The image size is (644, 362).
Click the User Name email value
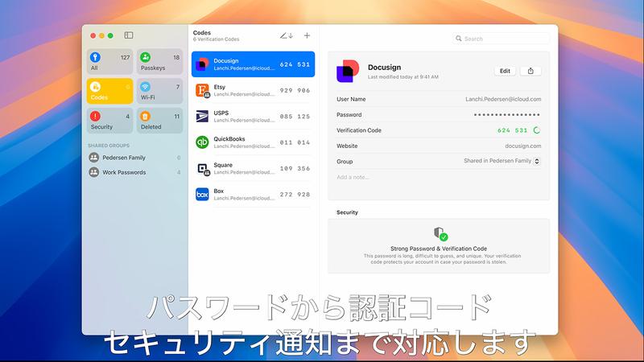click(x=503, y=99)
